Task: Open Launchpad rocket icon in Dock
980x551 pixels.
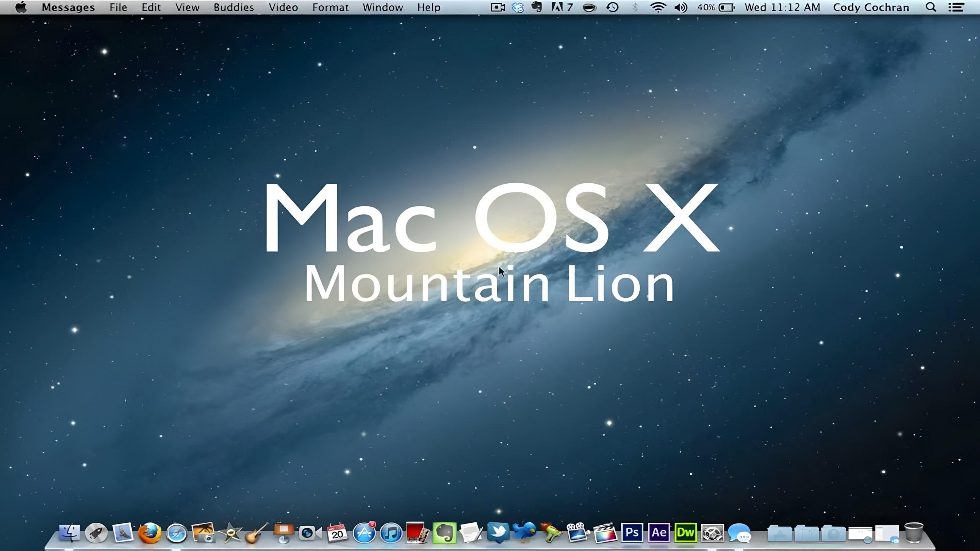Action: coord(96,533)
